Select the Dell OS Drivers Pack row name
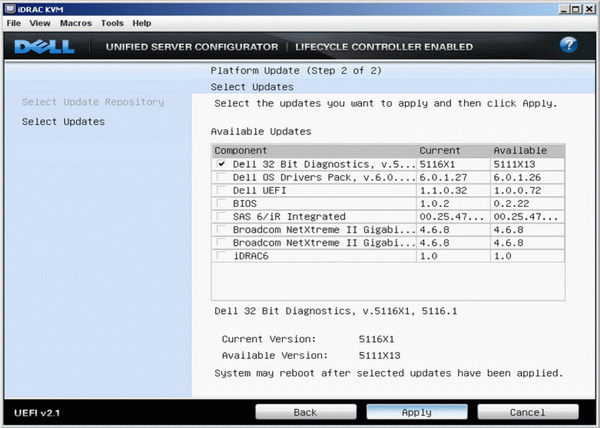Image resolution: width=600 pixels, height=428 pixels. (x=324, y=177)
